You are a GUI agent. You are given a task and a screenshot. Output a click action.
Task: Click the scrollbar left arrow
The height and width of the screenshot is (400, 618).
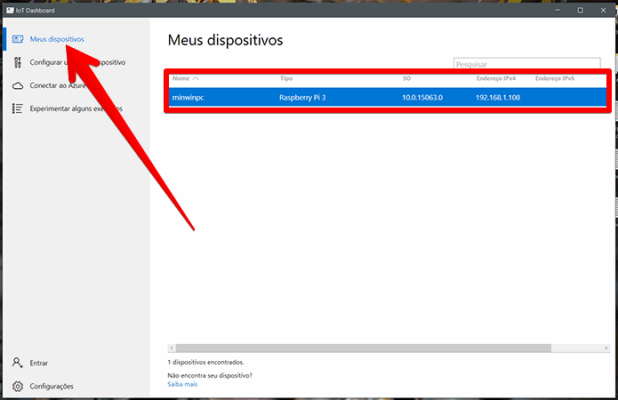171,348
